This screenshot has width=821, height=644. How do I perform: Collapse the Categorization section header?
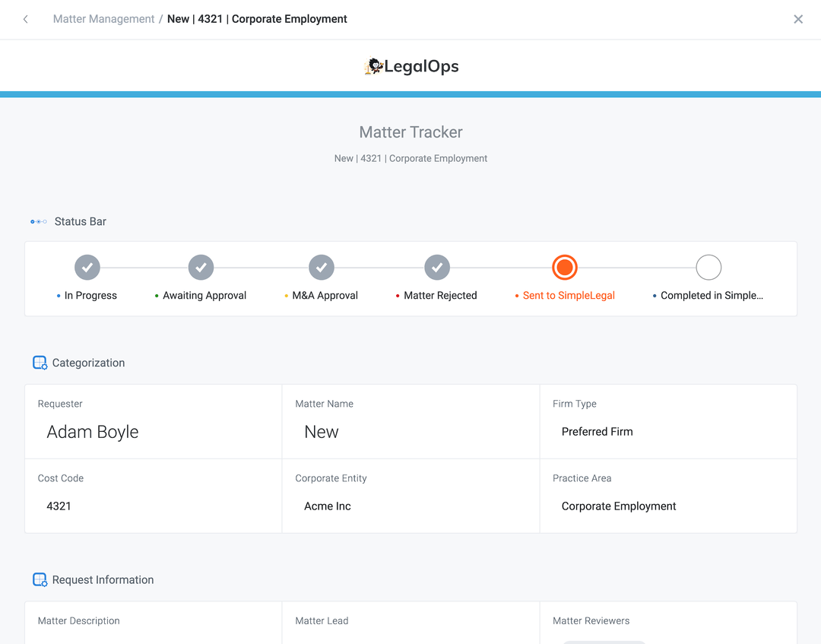click(88, 363)
